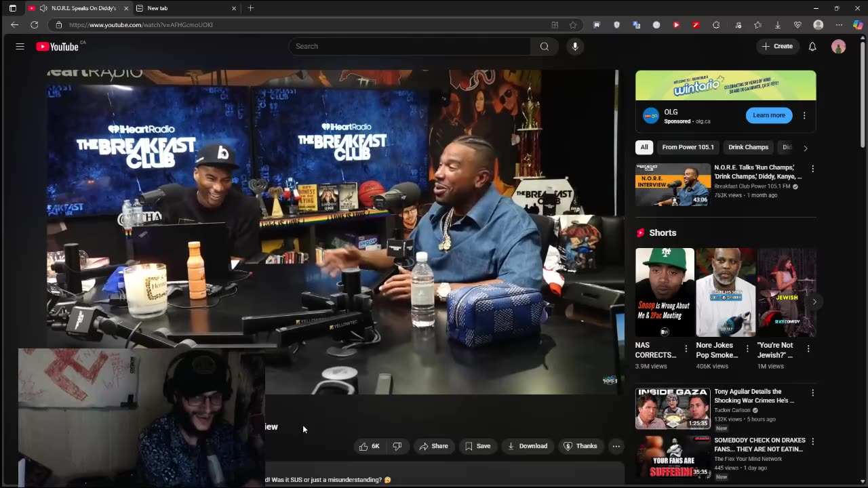868x488 pixels.
Task: Click the YouTube search input field
Action: 410,46
